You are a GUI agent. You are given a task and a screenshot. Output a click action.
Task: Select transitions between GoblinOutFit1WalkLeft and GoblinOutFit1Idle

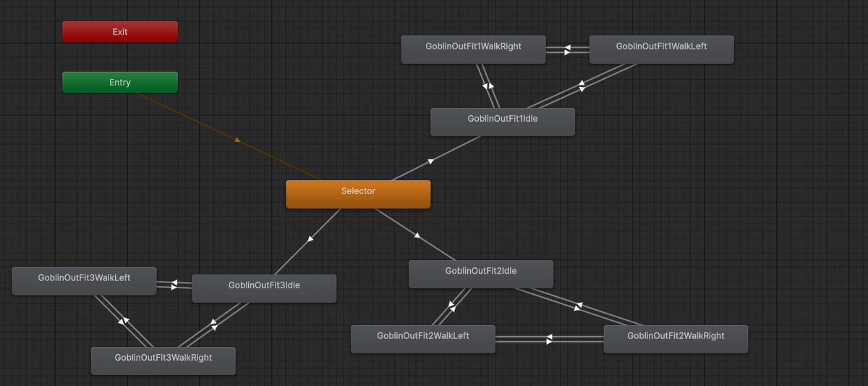pos(582,85)
